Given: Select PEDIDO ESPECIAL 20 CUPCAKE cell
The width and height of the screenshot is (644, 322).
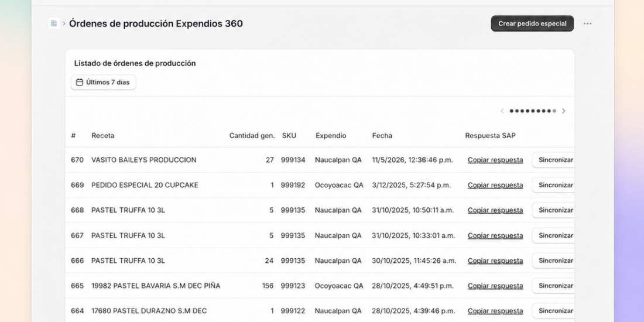Looking at the screenshot, I should (x=145, y=185).
